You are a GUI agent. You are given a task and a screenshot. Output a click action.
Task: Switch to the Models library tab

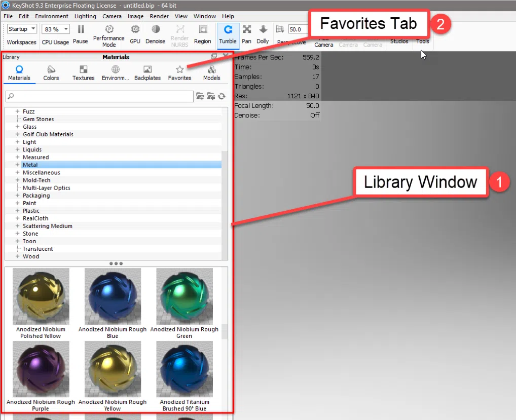point(211,73)
